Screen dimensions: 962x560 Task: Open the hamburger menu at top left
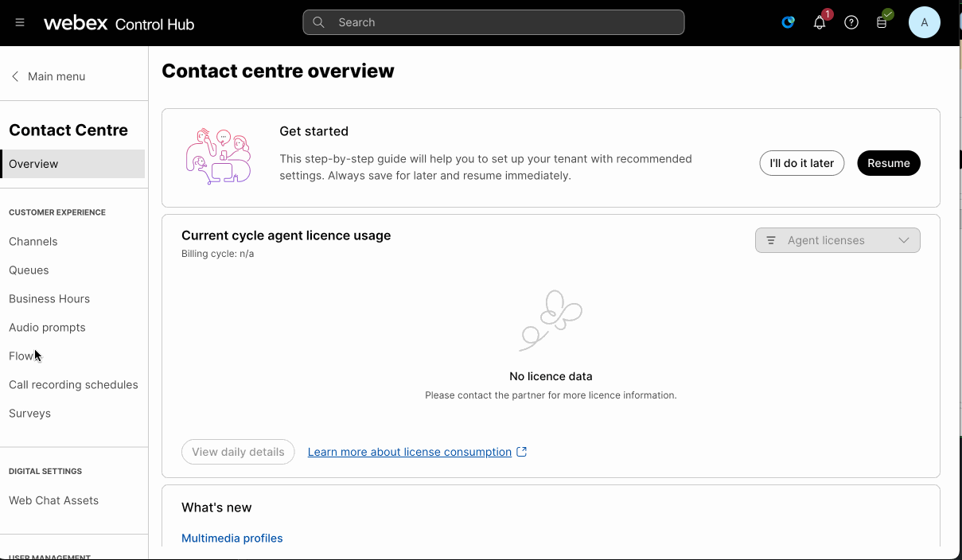pyautogui.click(x=19, y=22)
